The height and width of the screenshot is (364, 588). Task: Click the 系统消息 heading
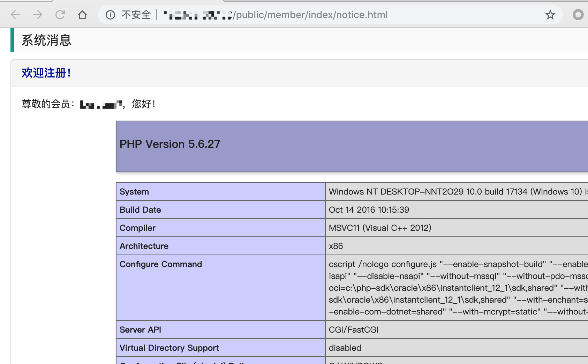(46, 40)
